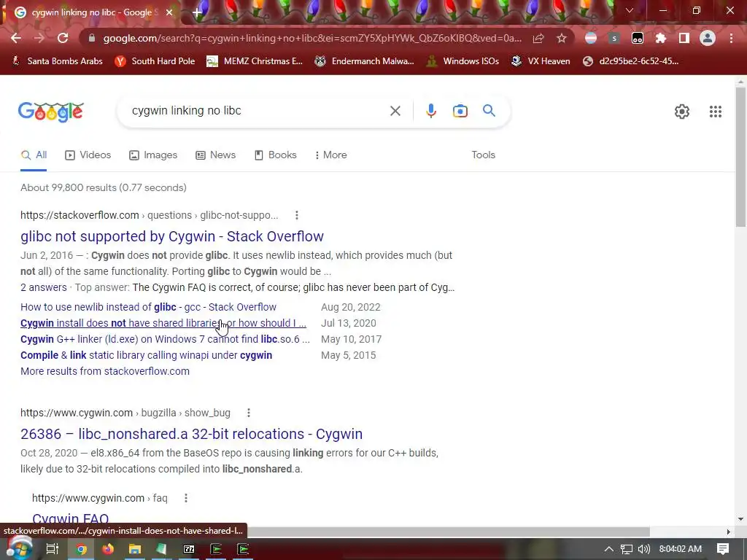
Task: Switch to the Images tab
Action: (153, 155)
